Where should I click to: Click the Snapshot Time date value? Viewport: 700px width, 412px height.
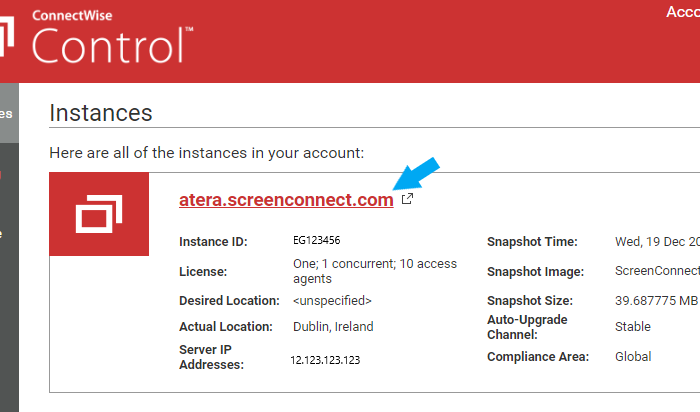tap(656, 242)
